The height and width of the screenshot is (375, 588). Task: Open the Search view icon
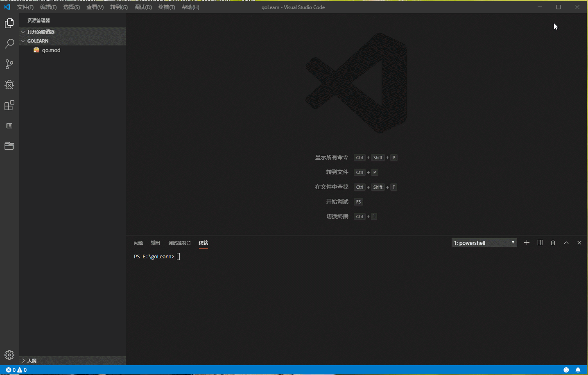pos(9,44)
